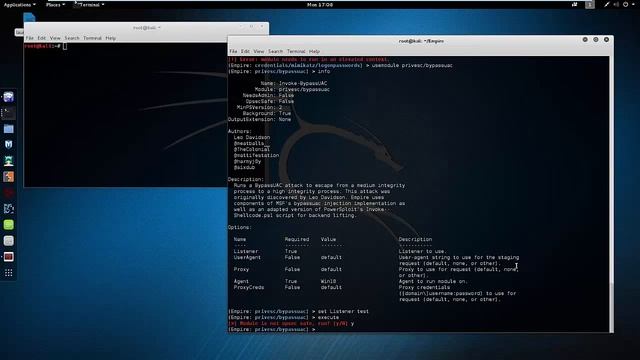Open the light gray dock icon
Viewport: 640px width, 360px height.
click(x=9, y=241)
